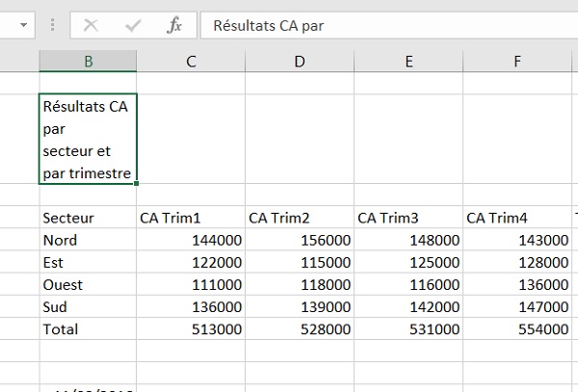Click cell with value 125000
The width and height of the screenshot is (578, 392).
(408, 262)
